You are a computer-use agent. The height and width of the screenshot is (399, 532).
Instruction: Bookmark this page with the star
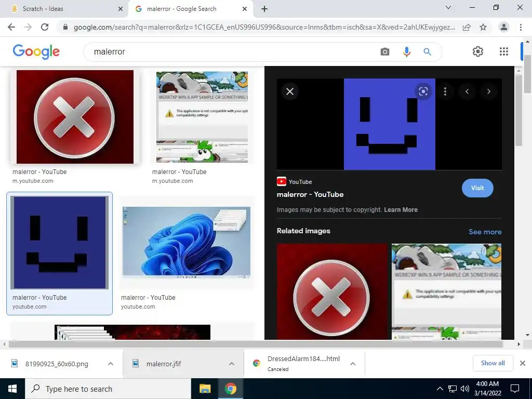click(x=483, y=27)
